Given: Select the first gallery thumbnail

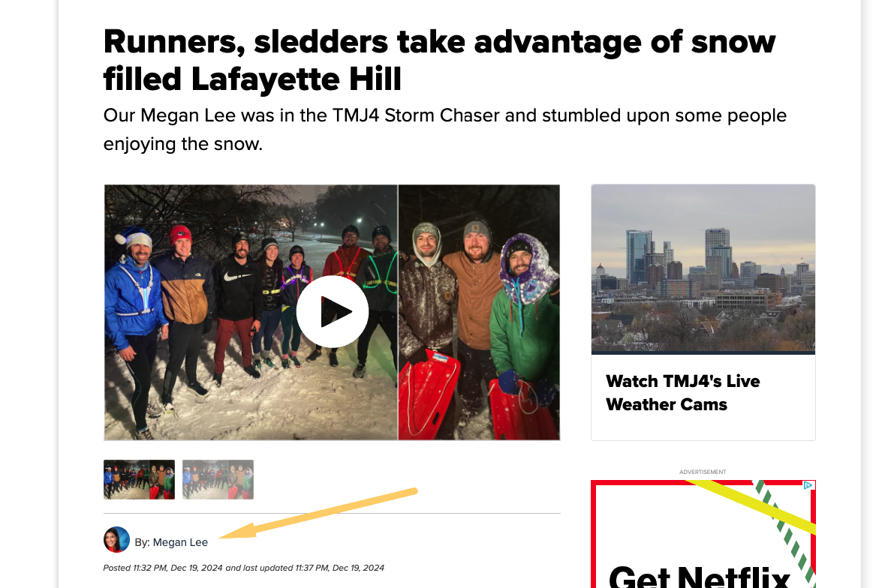Looking at the screenshot, I should [x=139, y=480].
